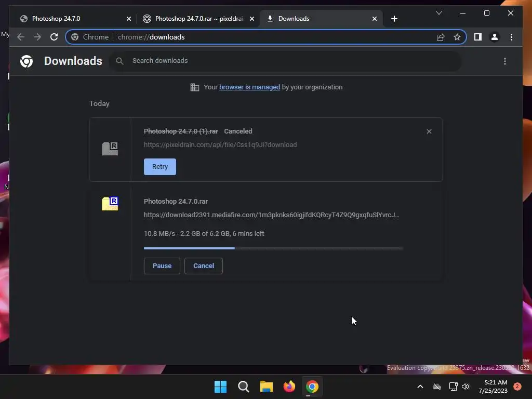Close the Photoshop 24.7.0 tab
Viewport: 532px width, 399px height.
point(129,19)
